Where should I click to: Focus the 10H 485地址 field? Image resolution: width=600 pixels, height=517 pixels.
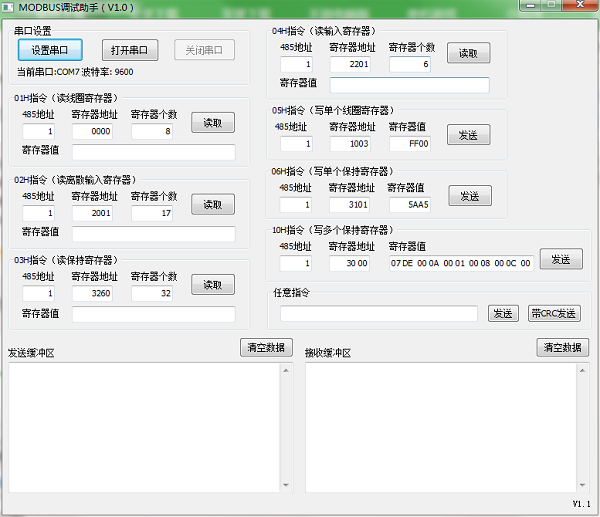point(296,263)
